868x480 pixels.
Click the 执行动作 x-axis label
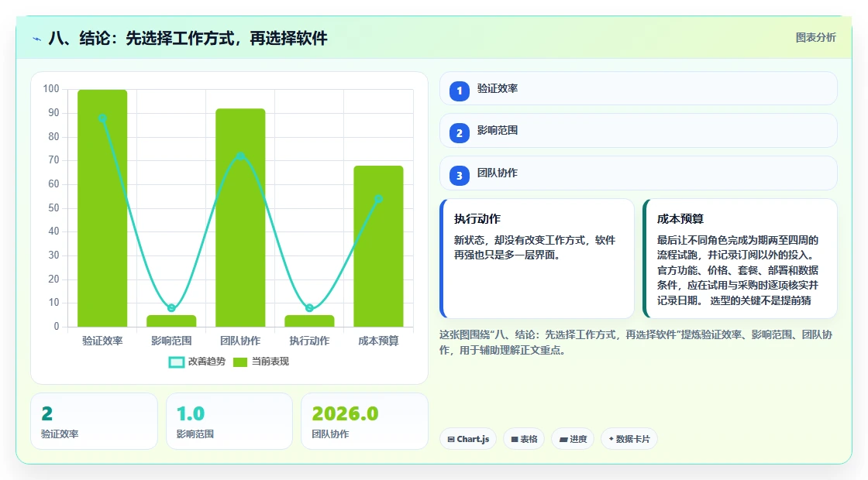point(309,341)
